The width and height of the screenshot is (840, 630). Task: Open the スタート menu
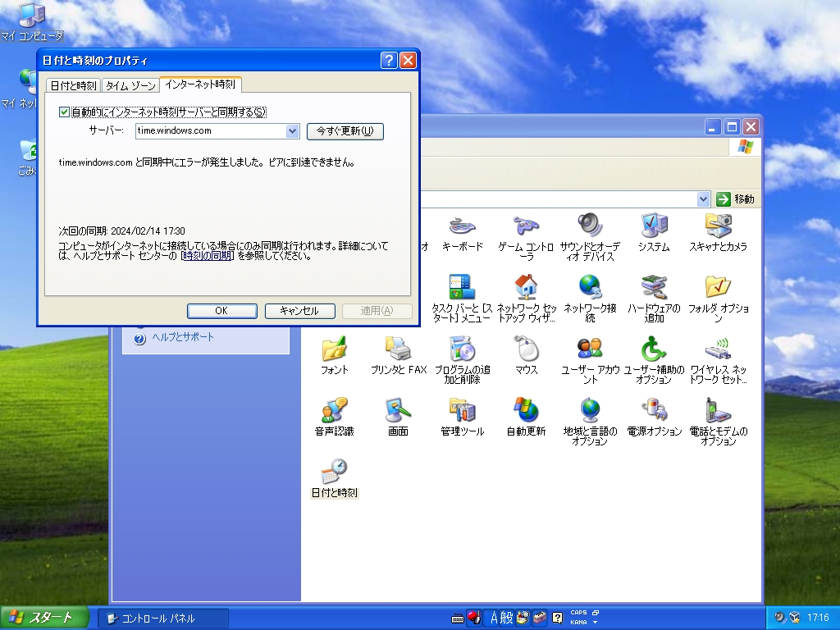(x=44, y=618)
